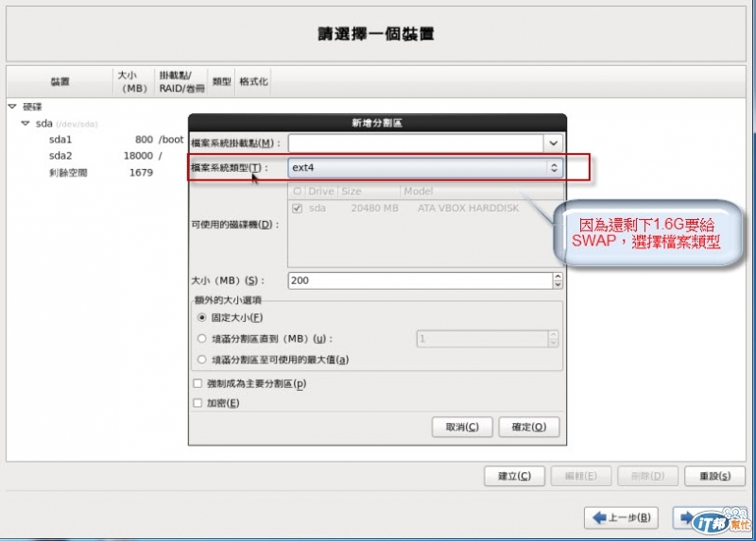Screen dimensions: 756x541
Task: Click the /boot mount point cell
Action: pos(171,139)
